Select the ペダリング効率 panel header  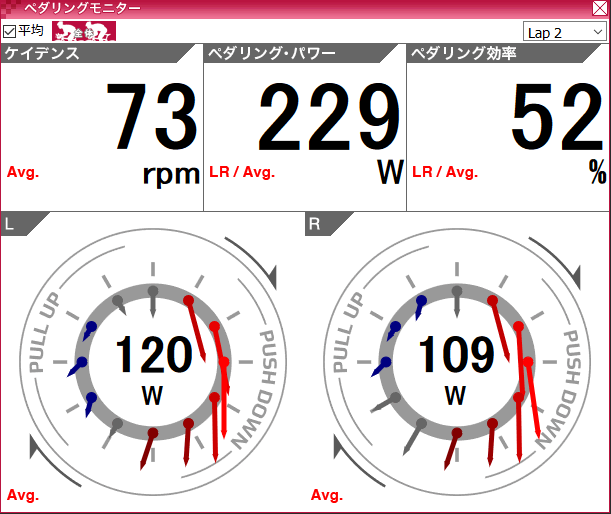tap(504, 53)
